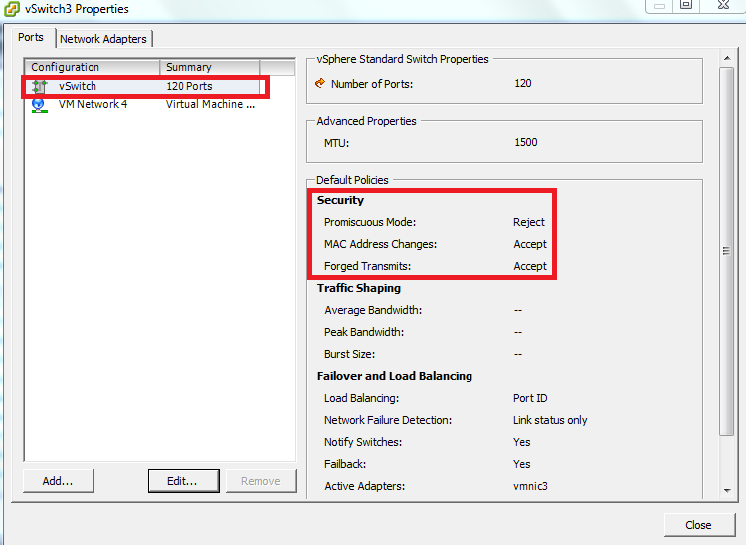The width and height of the screenshot is (746, 545).
Task: Click the MAC Address Changes 'Accept' value
Action: (x=530, y=244)
